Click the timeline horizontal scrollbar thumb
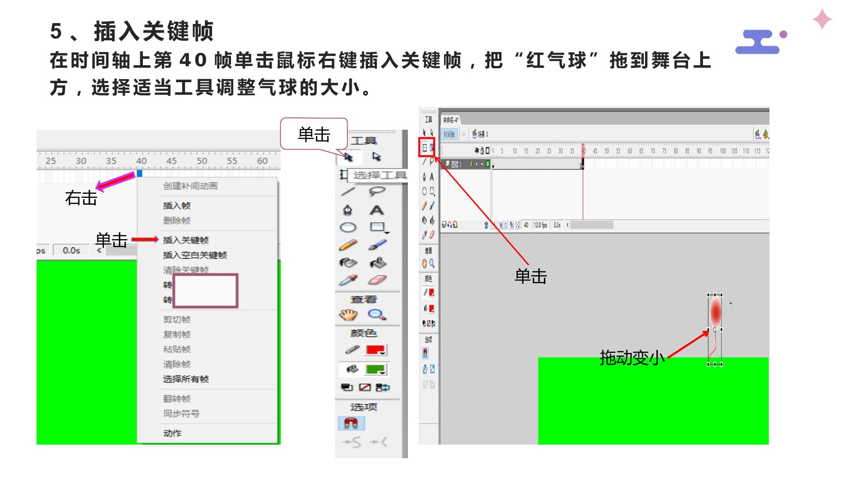The height and width of the screenshot is (488, 868). pyautogui.click(x=592, y=225)
